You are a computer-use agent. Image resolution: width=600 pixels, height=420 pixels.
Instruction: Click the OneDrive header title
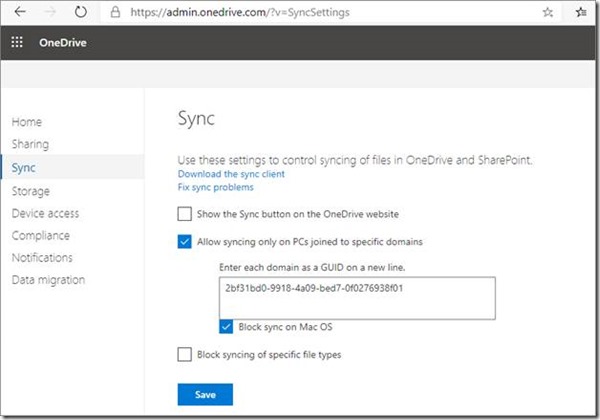click(x=63, y=42)
